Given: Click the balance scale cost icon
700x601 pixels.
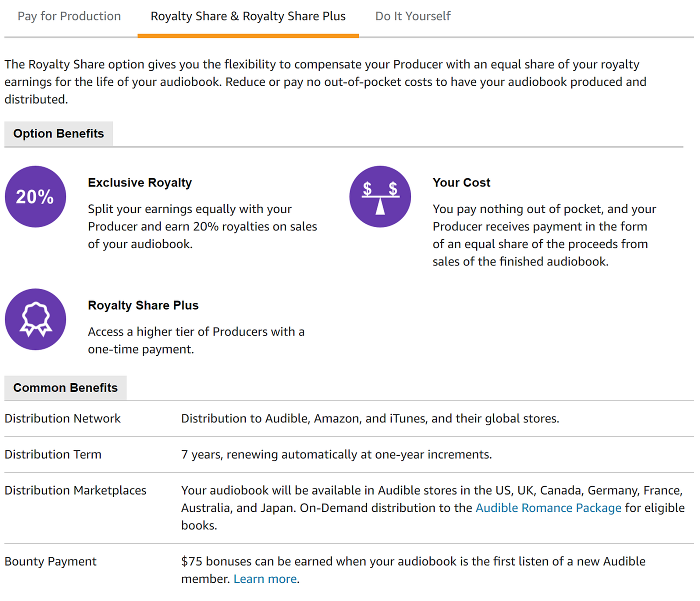Looking at the screenshot, I should [x=380, y=196].
